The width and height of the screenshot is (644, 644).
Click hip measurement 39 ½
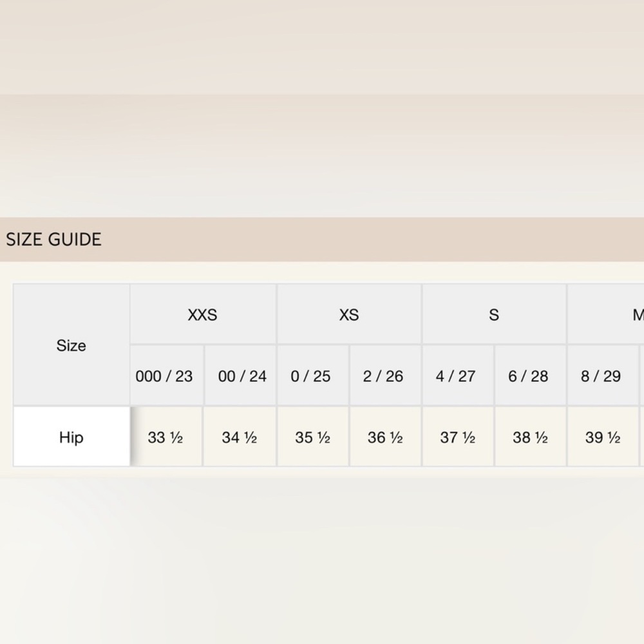click(603, 437)
